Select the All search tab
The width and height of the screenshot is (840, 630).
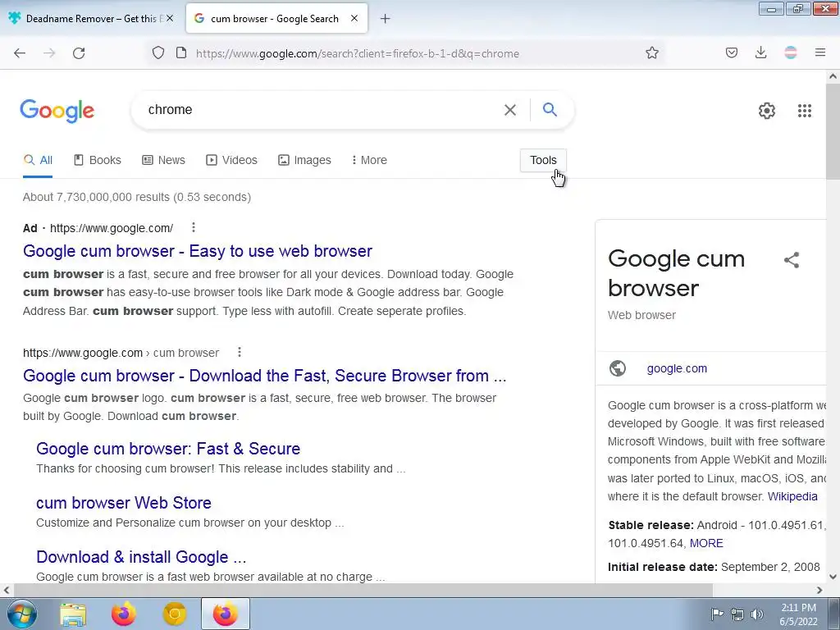coord(38,160)
